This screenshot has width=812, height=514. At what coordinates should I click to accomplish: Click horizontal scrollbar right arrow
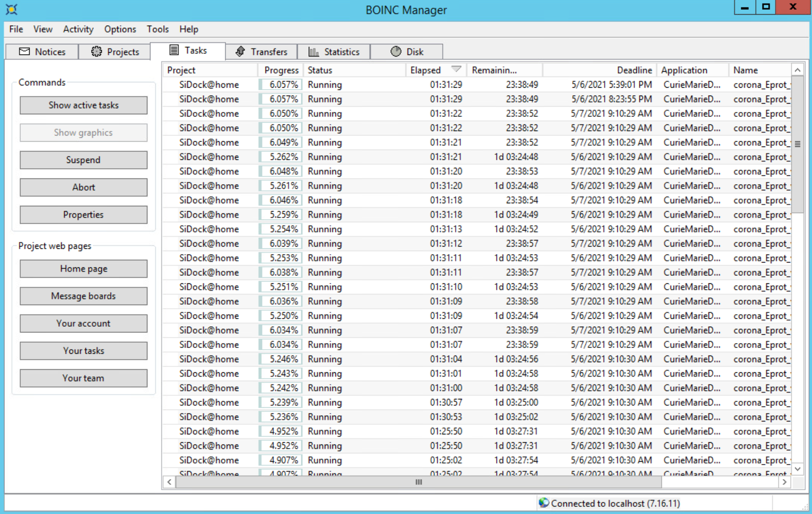(785, 482)
